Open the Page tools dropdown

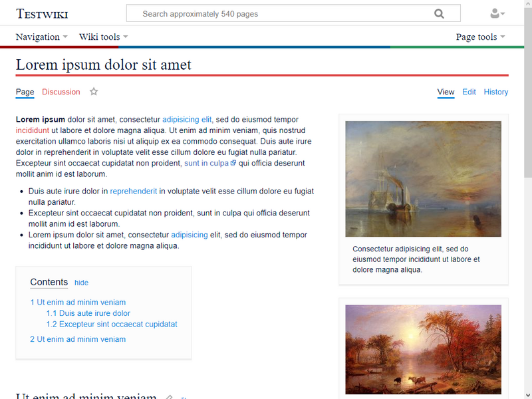[477, 37]
